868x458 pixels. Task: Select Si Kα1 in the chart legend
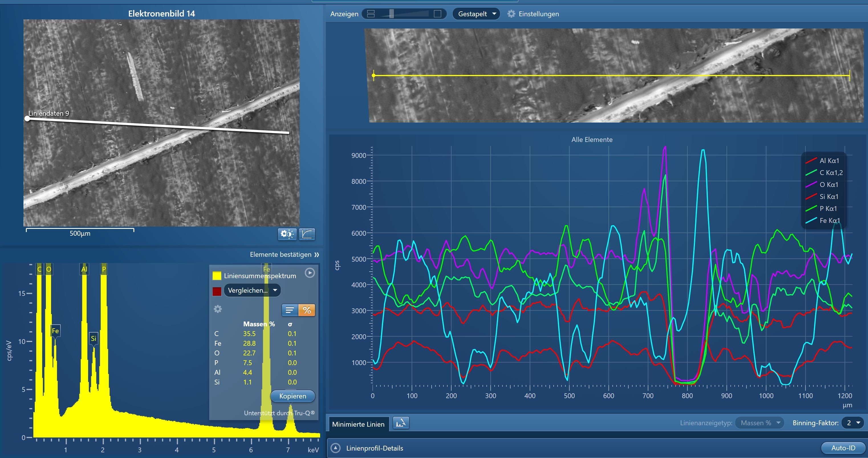coord(822,196)
